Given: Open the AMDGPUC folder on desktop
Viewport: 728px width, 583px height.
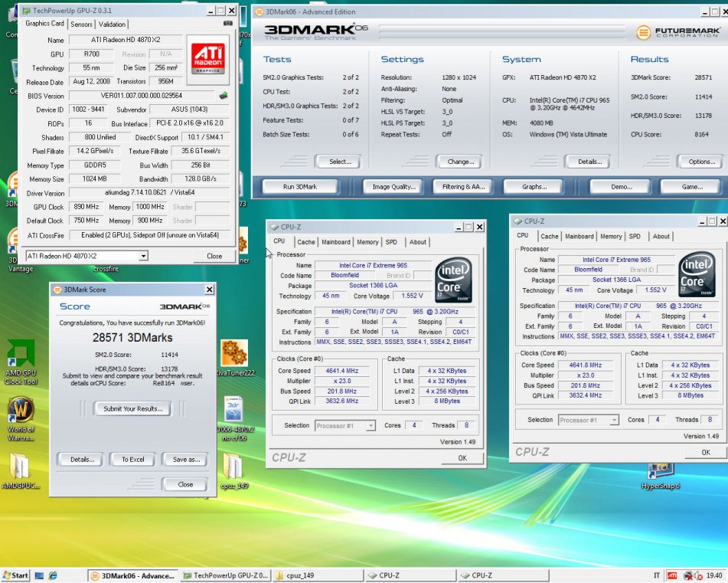Looking at the screenshot, I should pos(20,471).
